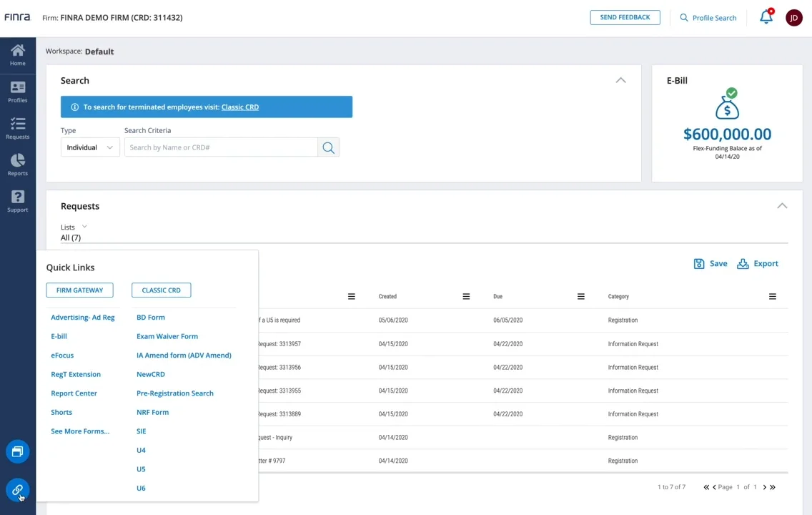Click the Category column header

click(618, 296)
